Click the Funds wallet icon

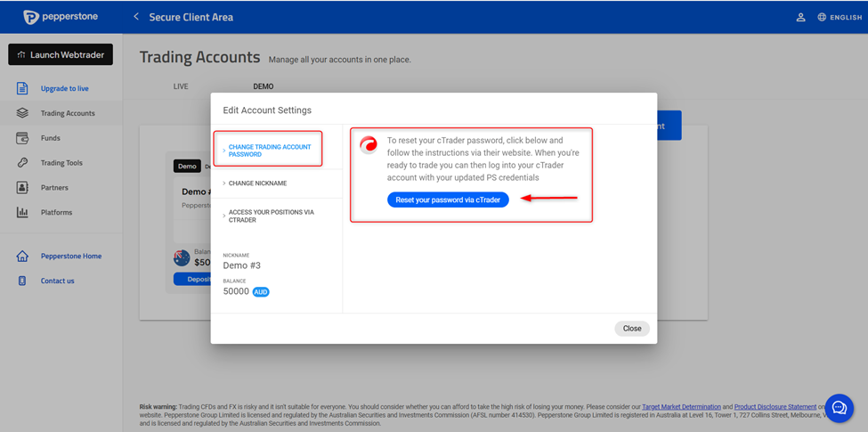22,138
